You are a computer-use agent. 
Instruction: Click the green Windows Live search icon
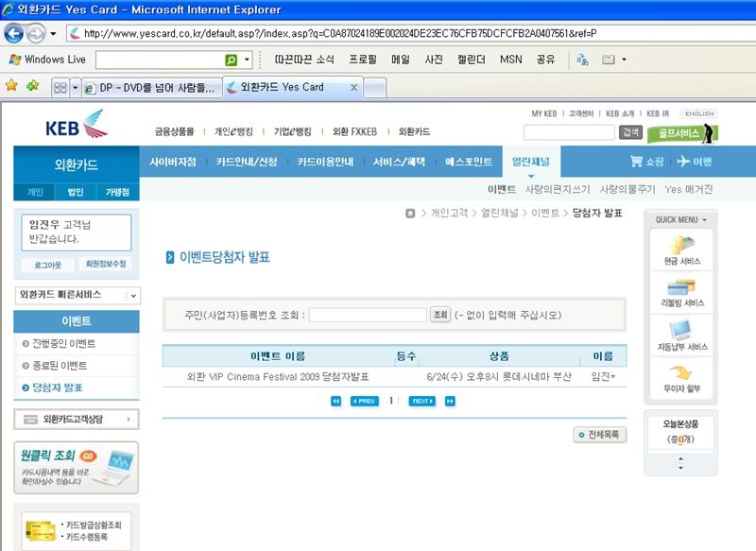click(232, 60)
